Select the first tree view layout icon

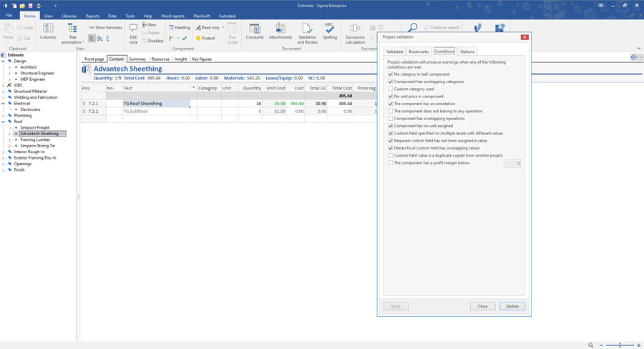[x=92, y=38]
